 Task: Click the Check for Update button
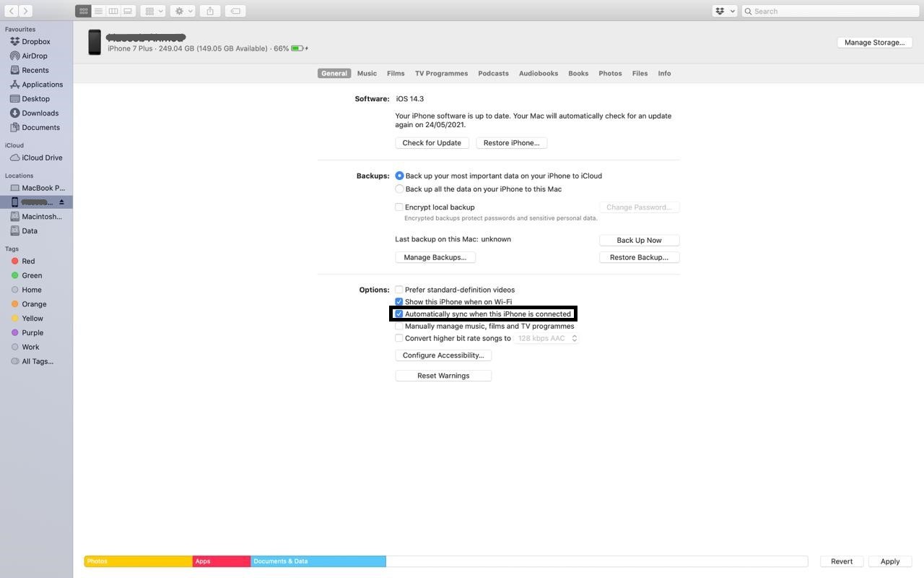[431, 142]
